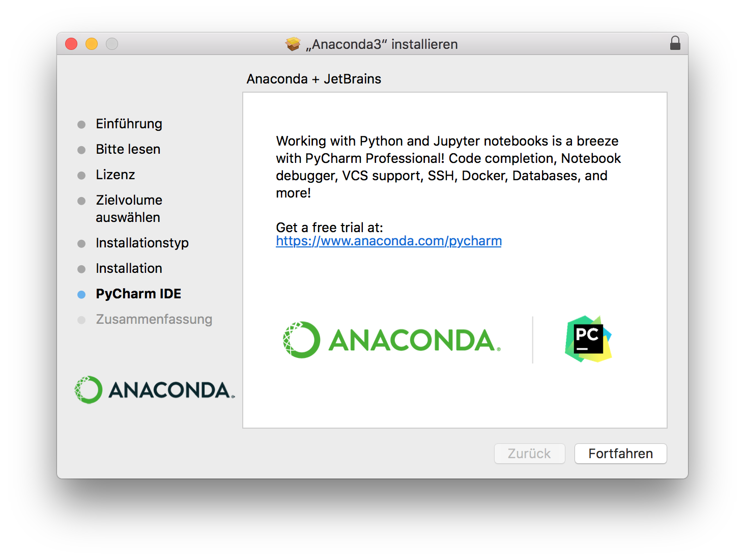The image size is (745, 560).
Task: Select the Einführung step
Action: click(129, 124)
